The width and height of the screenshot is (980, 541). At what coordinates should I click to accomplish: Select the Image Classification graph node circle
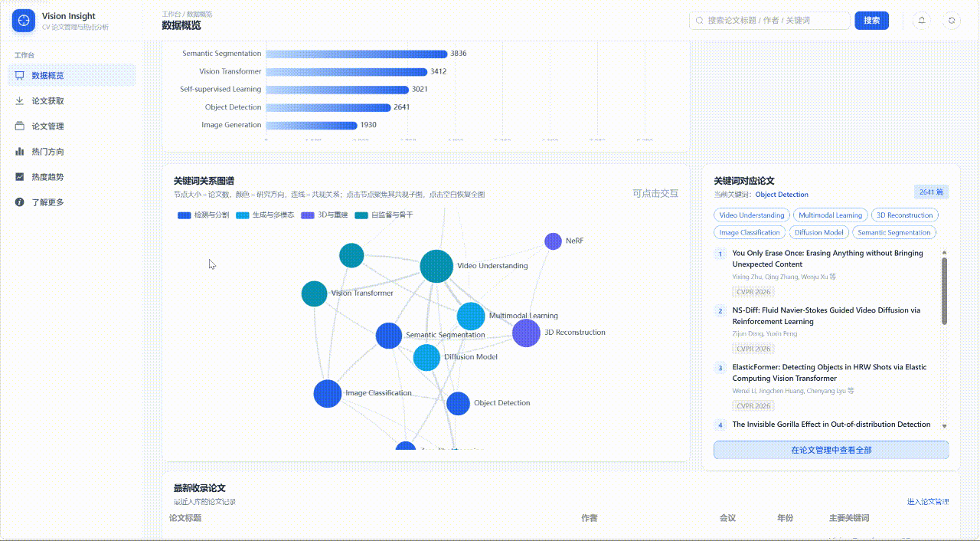click(328, 393)
